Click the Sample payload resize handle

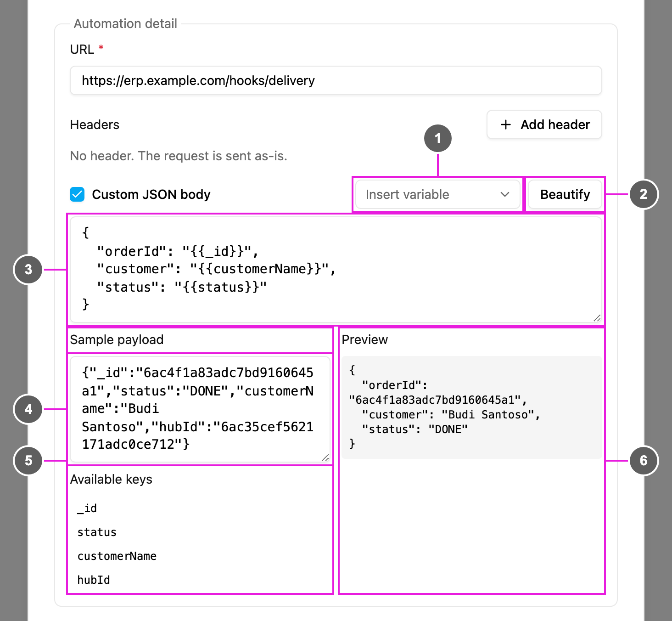click(x=325, y=457)
